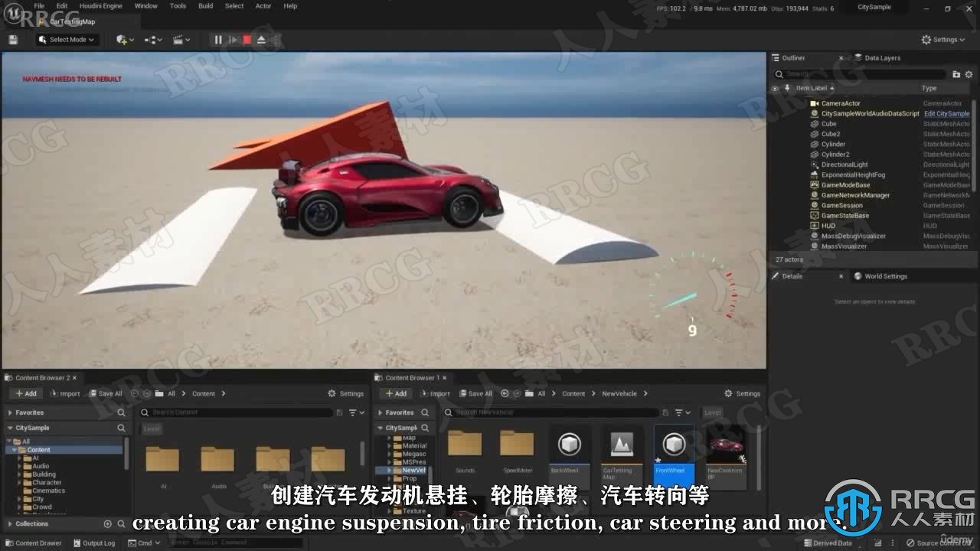Select Cylinder in the Outliner
Viewport: 980px width, 551px height.
tap(833, 144)
